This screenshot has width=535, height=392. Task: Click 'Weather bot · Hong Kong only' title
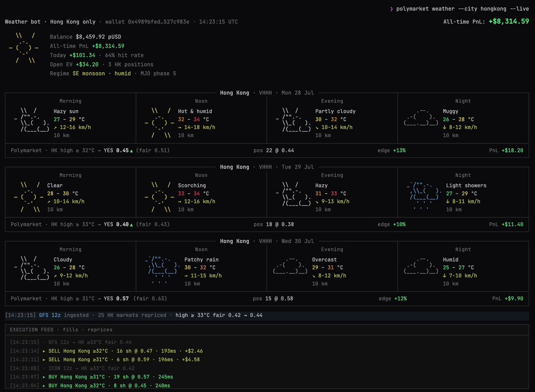coord(50,22)
